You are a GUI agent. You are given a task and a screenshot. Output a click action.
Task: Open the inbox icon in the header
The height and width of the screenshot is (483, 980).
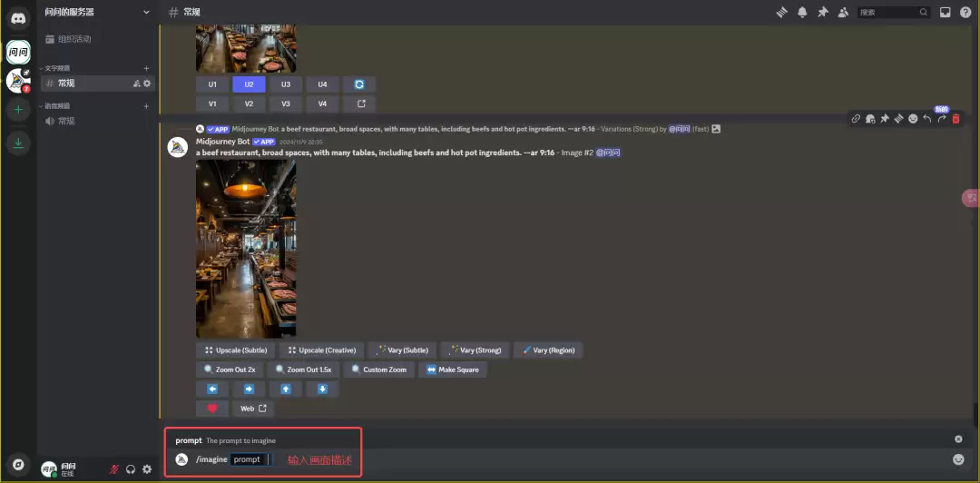click(x=945, y=12)
